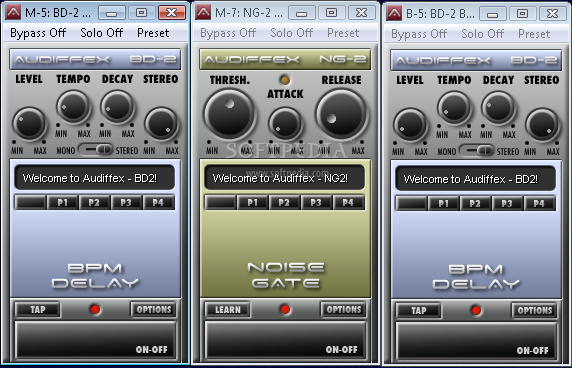
Task: Toggle Solo Off in M-7 NG-2 window
Action: click(291, 33)
